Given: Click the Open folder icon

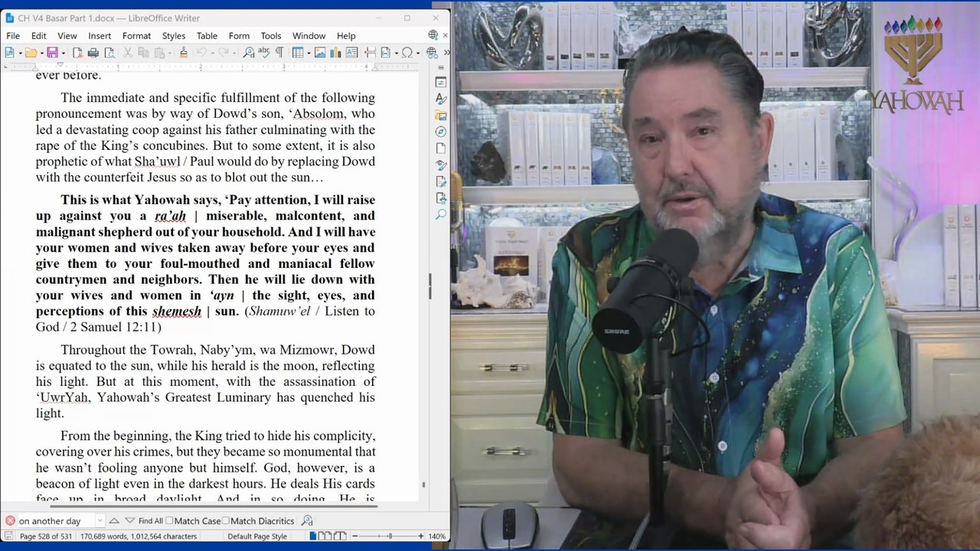Looking at the screenshot, I should coord(30,53).
